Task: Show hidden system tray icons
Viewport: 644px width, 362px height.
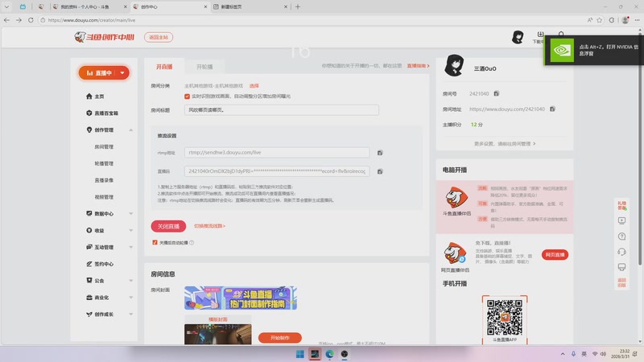Action: point(562,354)
